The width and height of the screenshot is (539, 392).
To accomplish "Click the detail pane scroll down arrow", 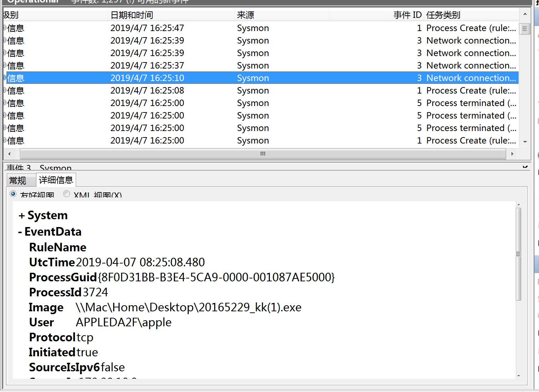I will tap(518, 376).
